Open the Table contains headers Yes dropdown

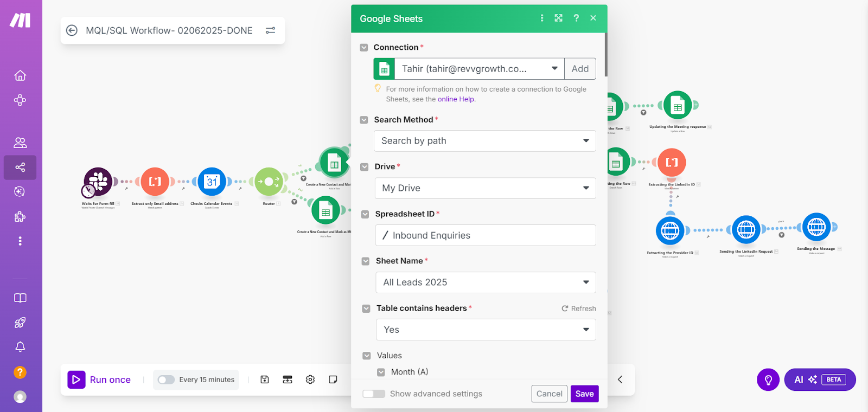pyautogui.click(x=486, y=330)
